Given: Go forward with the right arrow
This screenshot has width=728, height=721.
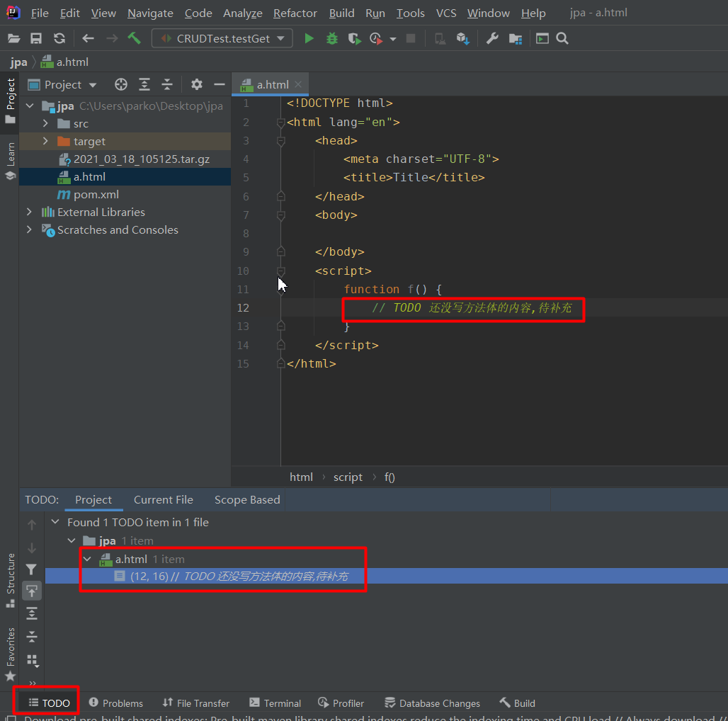Looking at the screenshot, I should coord(112,38).
